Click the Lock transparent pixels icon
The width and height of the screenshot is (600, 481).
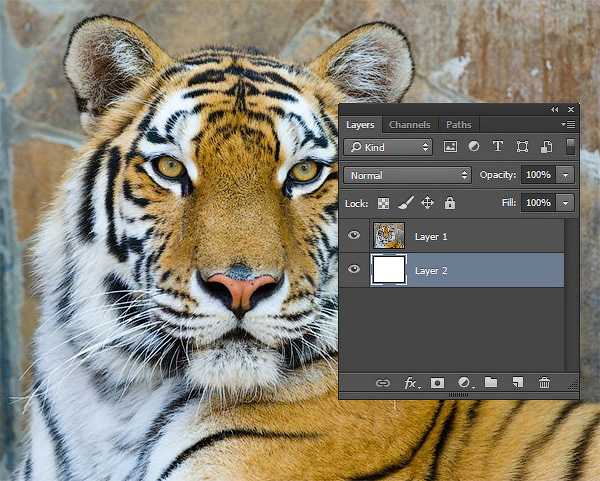[x=384, y=203]
